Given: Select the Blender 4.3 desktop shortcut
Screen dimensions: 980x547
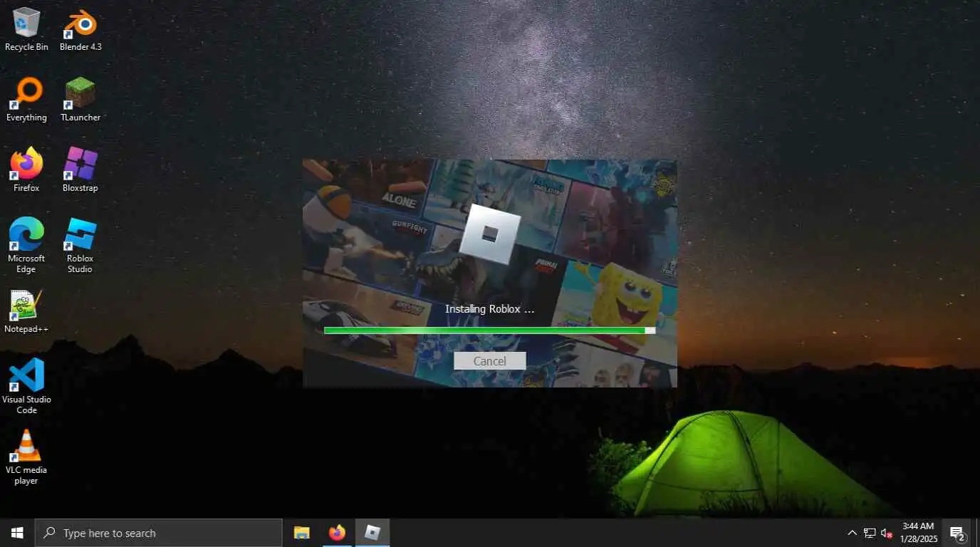Looking at the screenshot, I should pyautogui.click(x=80, y=29).
